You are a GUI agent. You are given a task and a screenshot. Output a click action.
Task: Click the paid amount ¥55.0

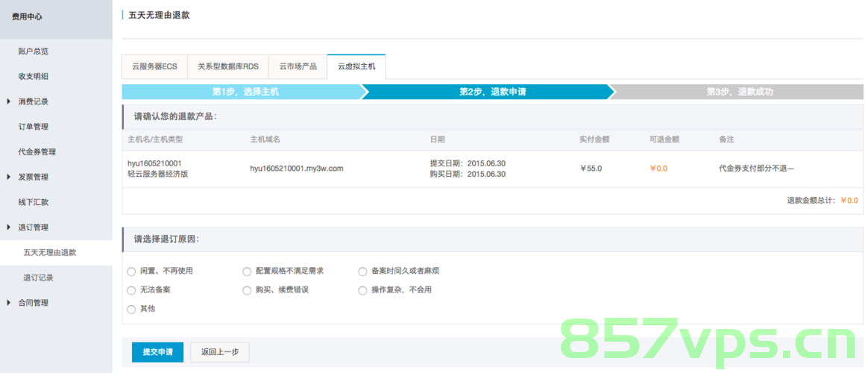[591, 169]
